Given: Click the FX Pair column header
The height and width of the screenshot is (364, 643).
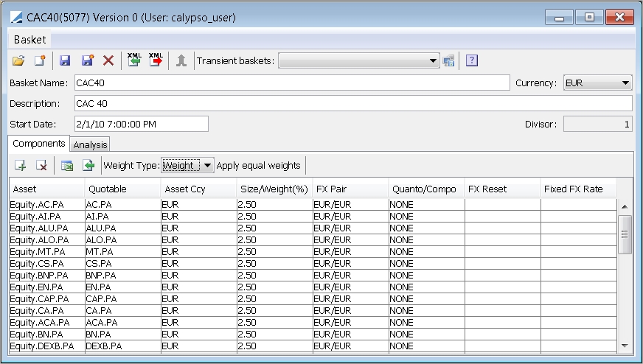Looking at the screenshot, I should click(x=350, y=189).
